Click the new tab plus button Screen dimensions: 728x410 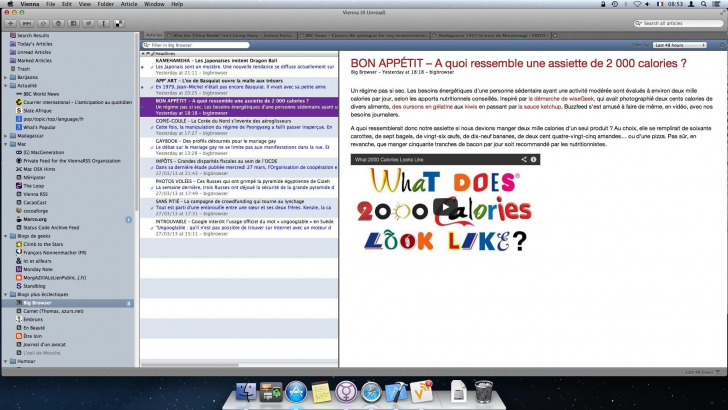click(555, 35)
